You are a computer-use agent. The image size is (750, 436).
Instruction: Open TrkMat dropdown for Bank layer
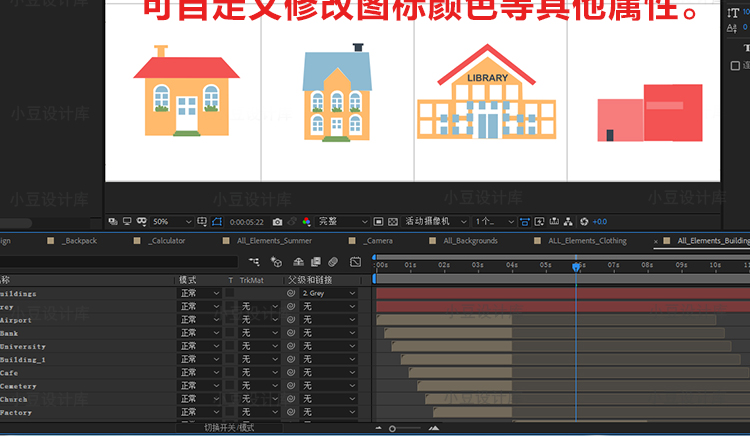[x=259, y=333]
